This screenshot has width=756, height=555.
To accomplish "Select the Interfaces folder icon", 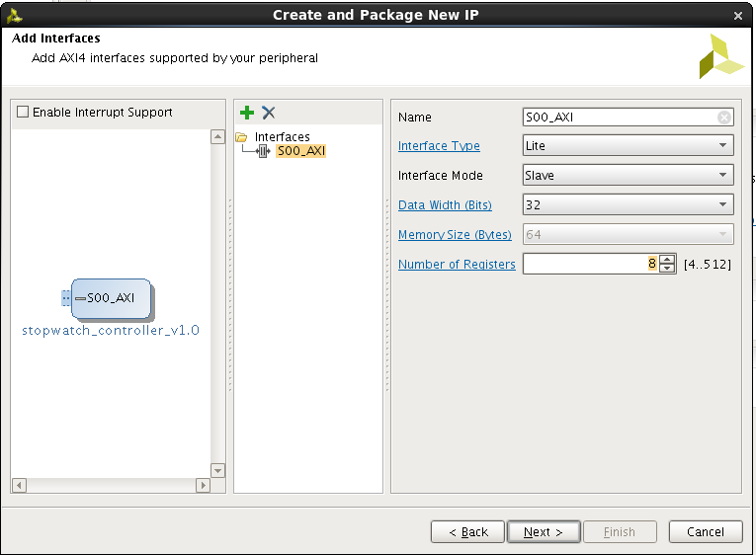I will [241, 137].
